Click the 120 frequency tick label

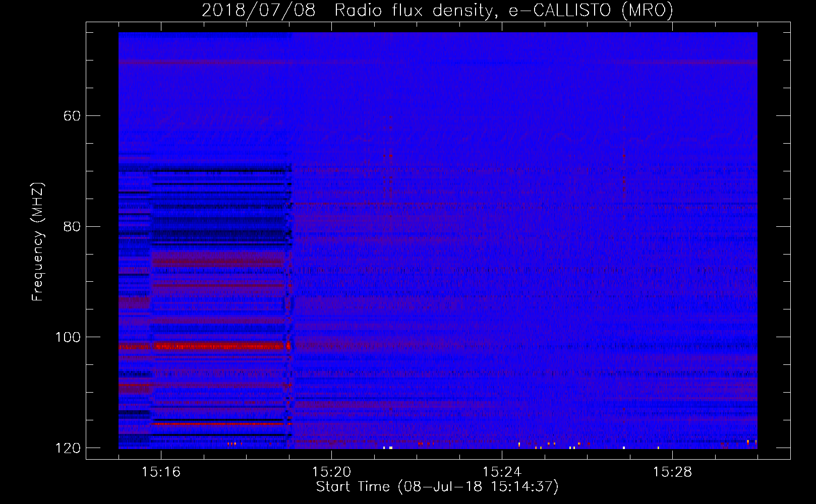(68, 448)
